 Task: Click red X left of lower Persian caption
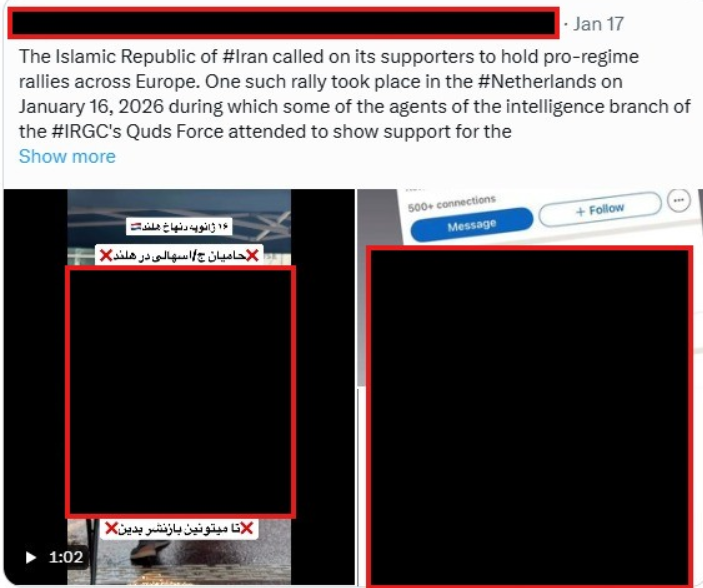click(111, 528)
